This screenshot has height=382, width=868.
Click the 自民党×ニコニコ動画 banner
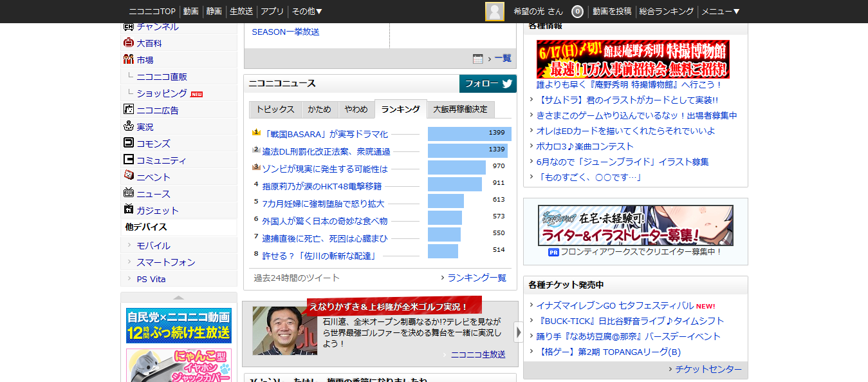coord(179,325)
